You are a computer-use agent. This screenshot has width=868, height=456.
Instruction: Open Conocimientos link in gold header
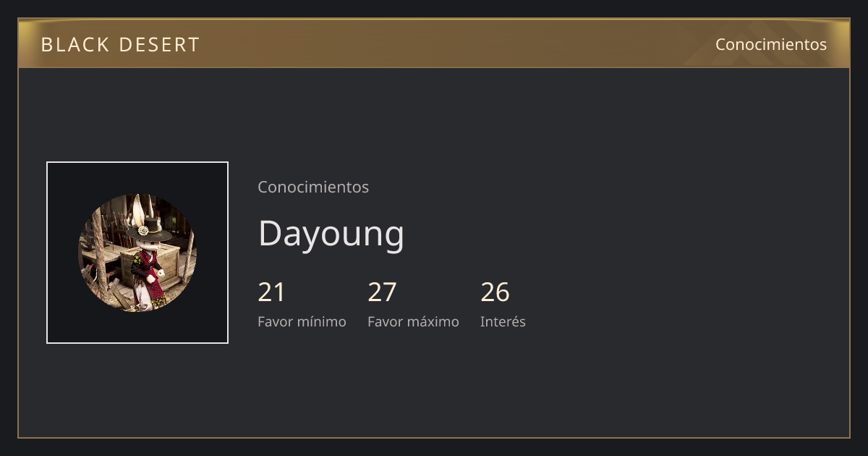pyautogui.click(x=771, y=44)
